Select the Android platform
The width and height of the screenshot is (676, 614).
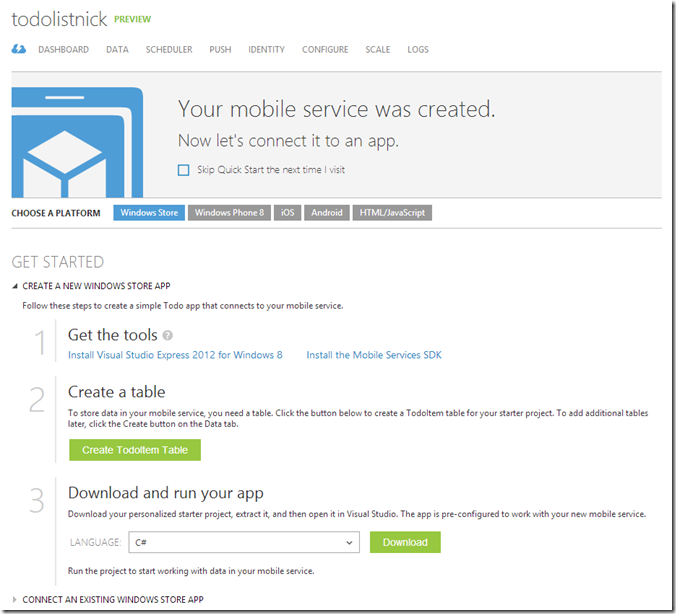[x=327, y=213]
